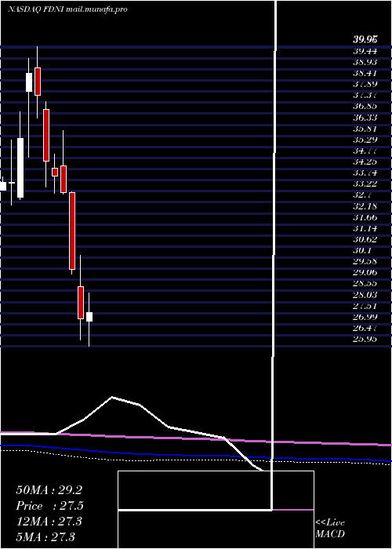The image size is (392, 549).
Task: Select the 33.22 price axis label
Action: point(365,184)
